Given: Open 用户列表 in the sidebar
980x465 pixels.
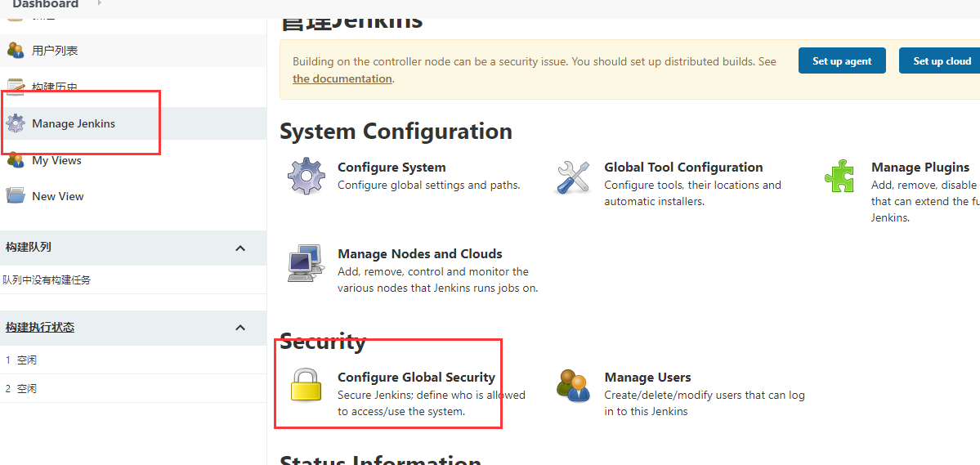Looking at the screenshot, I should tap(55, 51).
